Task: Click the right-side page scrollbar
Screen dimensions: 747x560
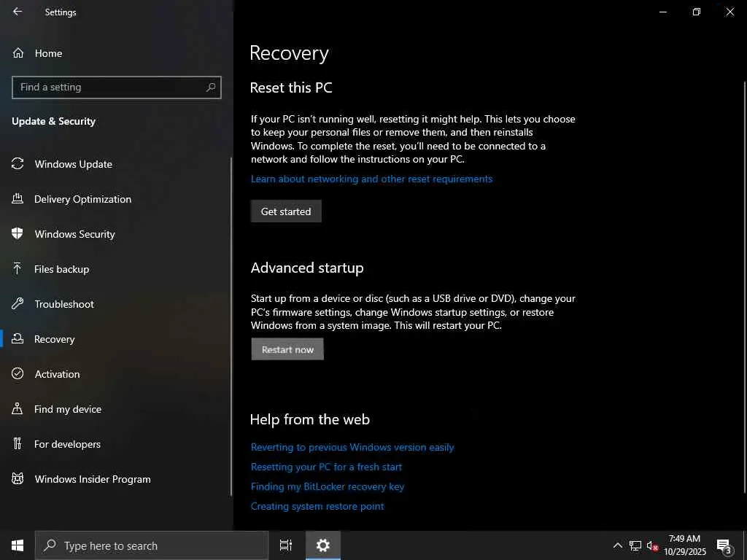Action: [x=744, y=287]
